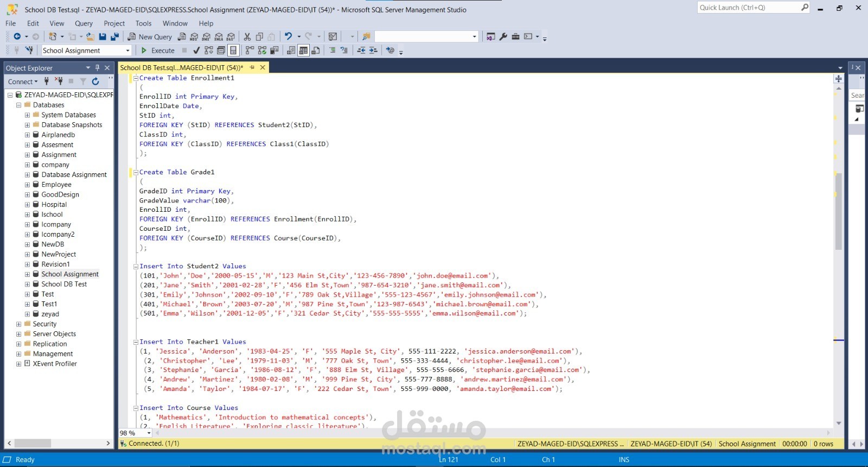
Task: Click the Database Engine Query icon
Action: pyautogui.click(x=182, y=36)
